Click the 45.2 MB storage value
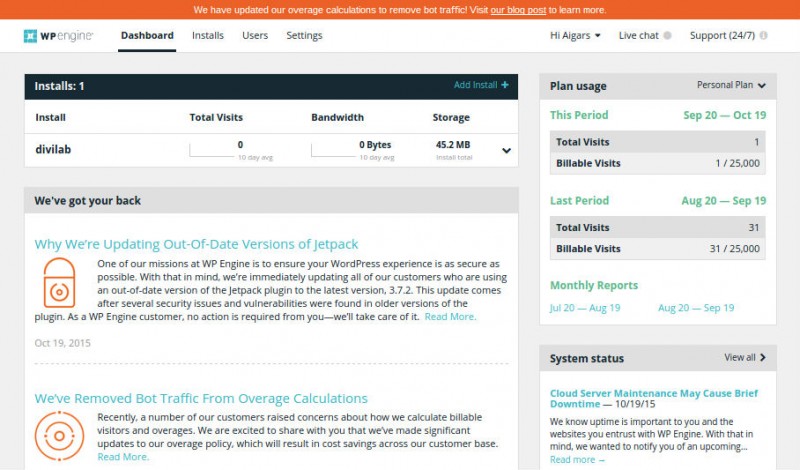800x470 pixels. [453, 145]
